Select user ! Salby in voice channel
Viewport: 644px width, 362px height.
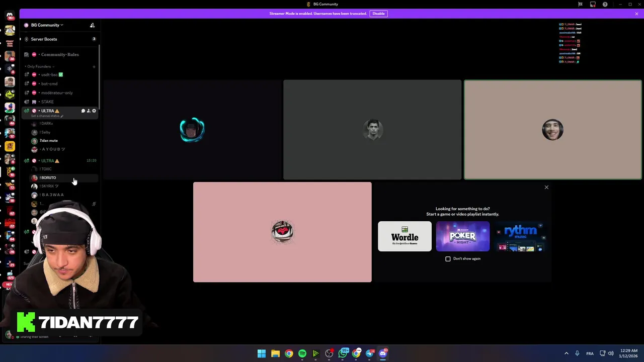tap(44, 132)
